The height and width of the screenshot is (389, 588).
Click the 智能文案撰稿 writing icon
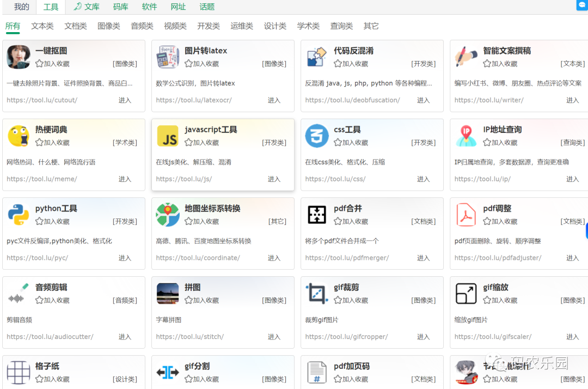[466, 57]
